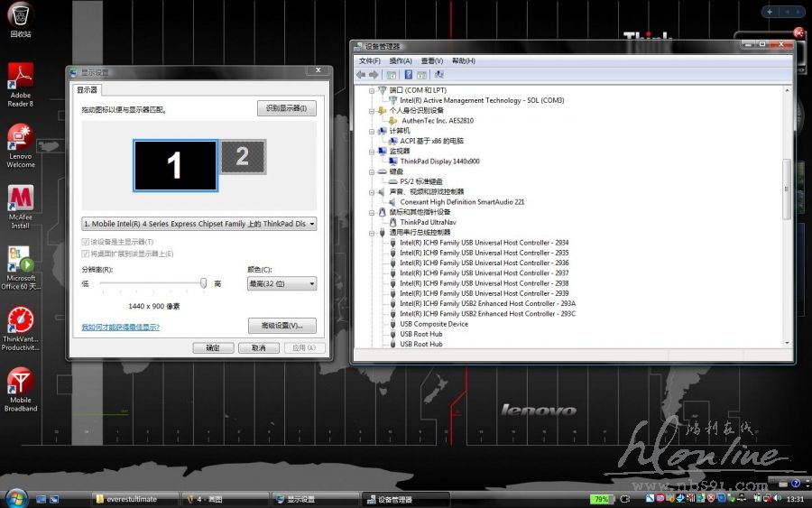Collapse the 监视器 tree node
Screen dimensions: 812x508
tap(372, 152)
